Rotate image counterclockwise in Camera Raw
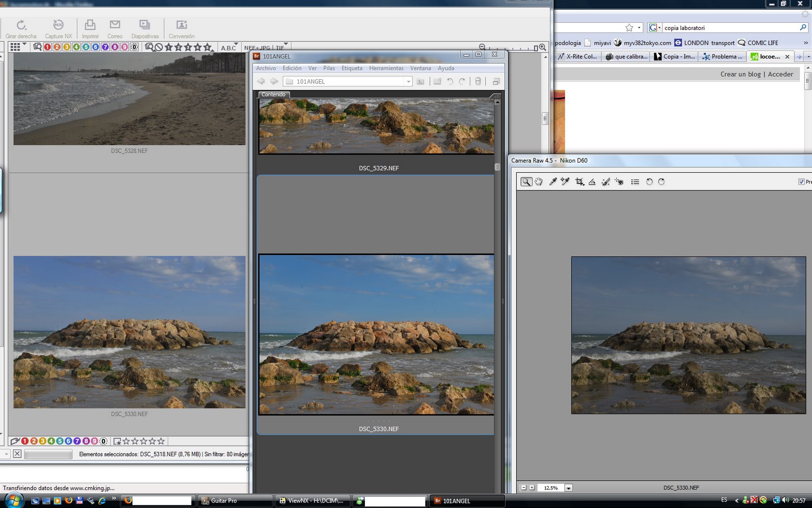Screen dimensions: 812x508 click(649, 182)
